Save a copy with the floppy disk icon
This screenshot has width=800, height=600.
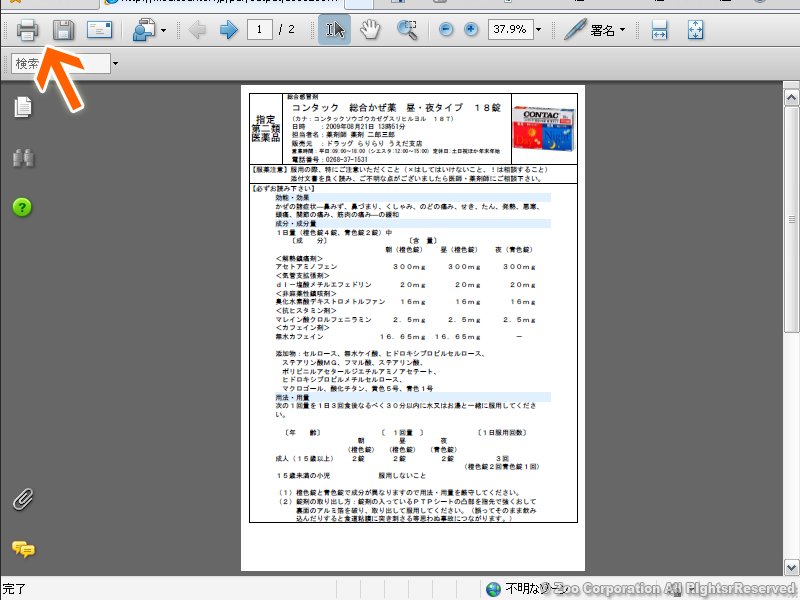coord(63,30)
